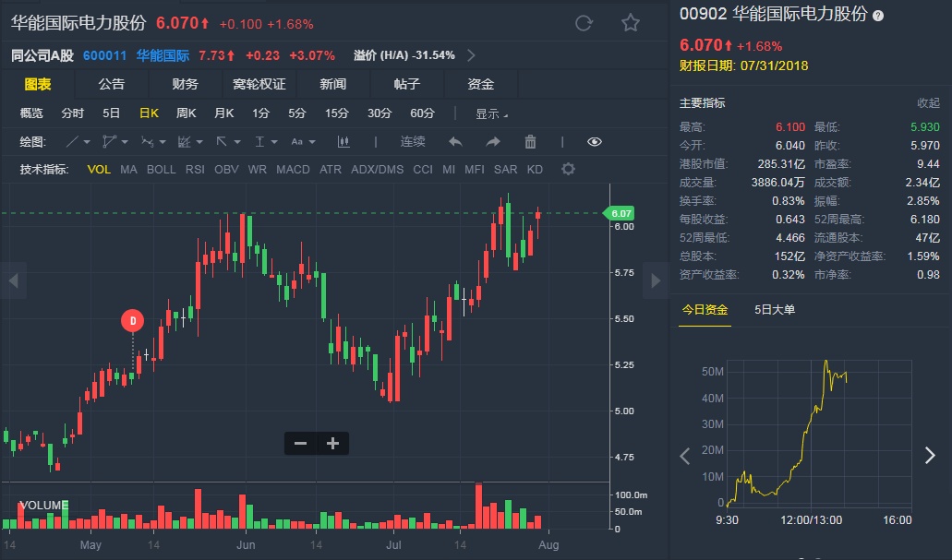952x560 pixels.
Task: Toggle the BOLL indicator
Action: [x=161, y=170]
